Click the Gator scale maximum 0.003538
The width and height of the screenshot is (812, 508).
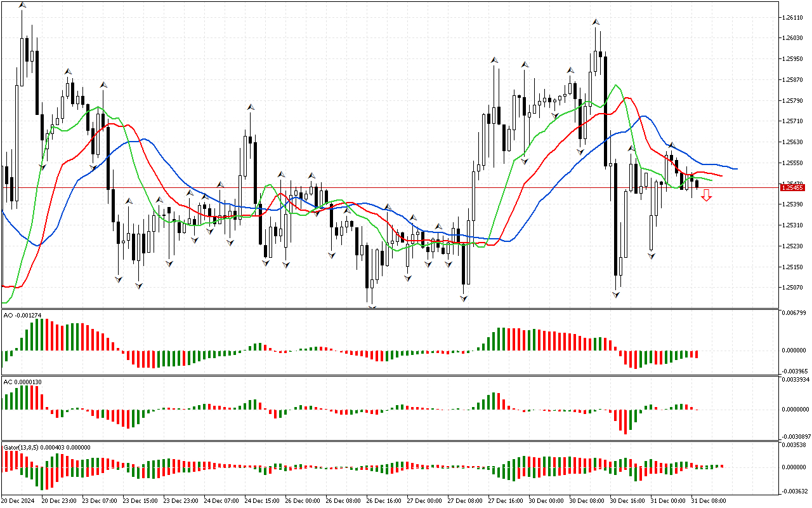(x=794, y=446)
